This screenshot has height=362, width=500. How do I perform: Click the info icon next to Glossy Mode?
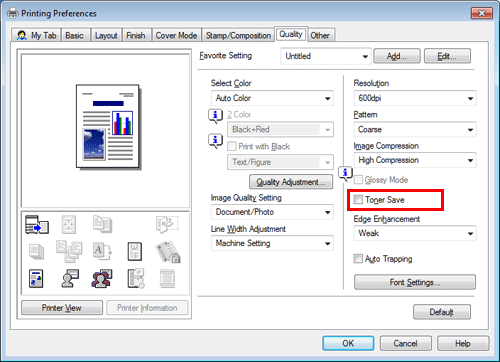345,173
